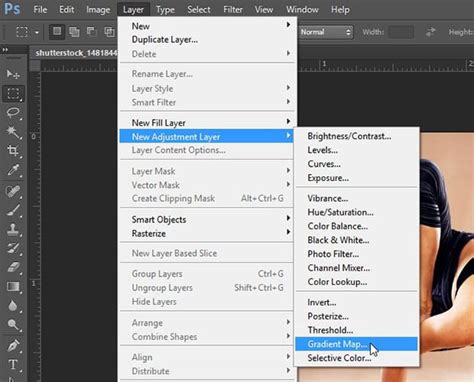Select the Pen tool

[x=13, y=345]
